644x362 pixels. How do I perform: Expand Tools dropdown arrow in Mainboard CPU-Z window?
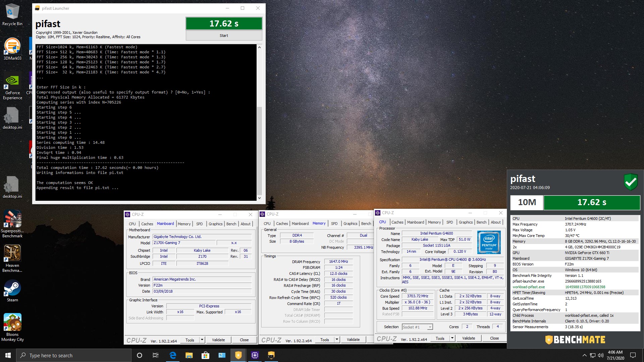coord(202,340)
